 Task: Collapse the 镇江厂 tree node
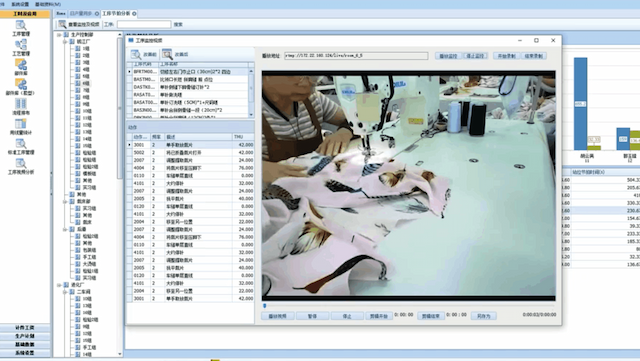coord(65,42)
